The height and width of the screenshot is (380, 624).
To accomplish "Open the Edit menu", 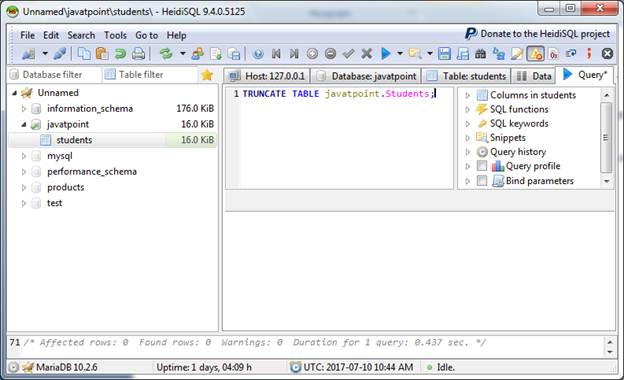I will click(51, 35).
